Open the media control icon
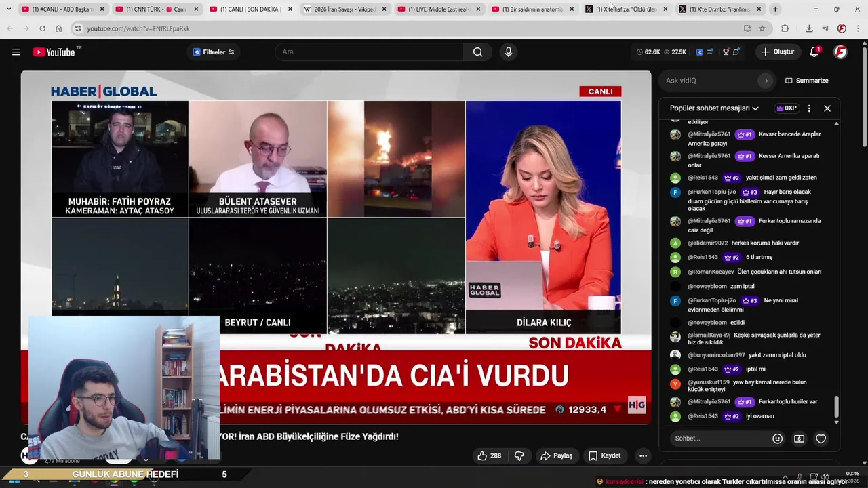 click(x=825, y=28)
